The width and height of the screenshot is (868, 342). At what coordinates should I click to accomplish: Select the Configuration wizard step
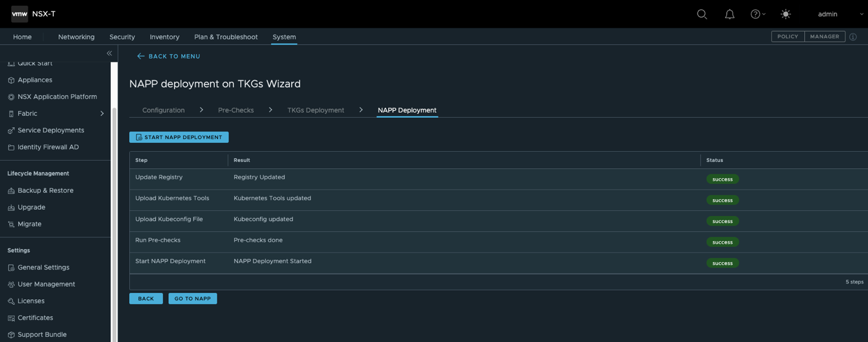point(163,110)
